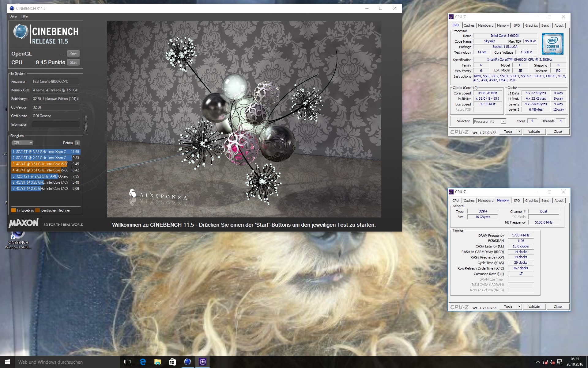Click the left panel resize grip handle
This screenshot has width=588, height=368.
coord(86,125)
